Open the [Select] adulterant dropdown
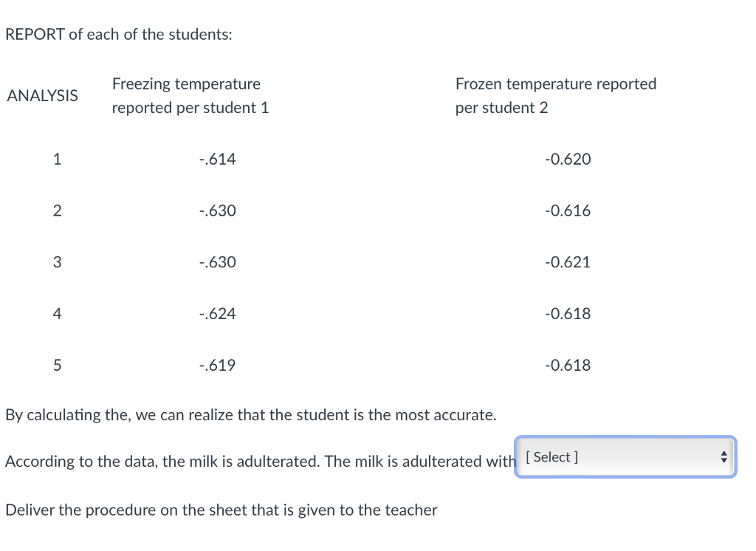 [x=625, y=457]
